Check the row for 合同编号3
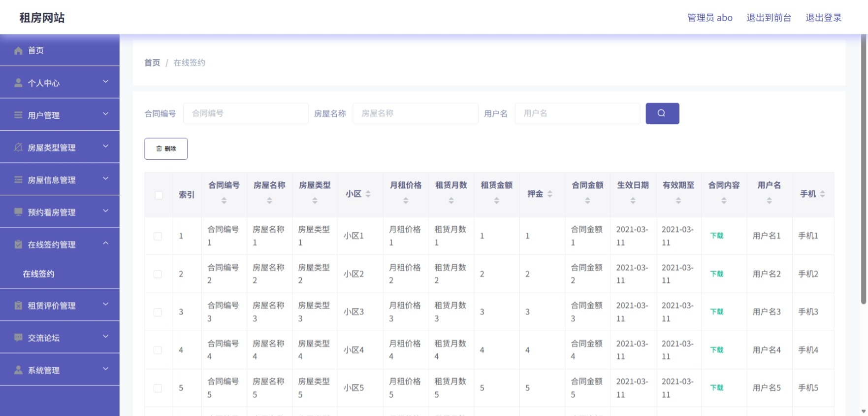 pyautogui.click(x=158, y=312)
